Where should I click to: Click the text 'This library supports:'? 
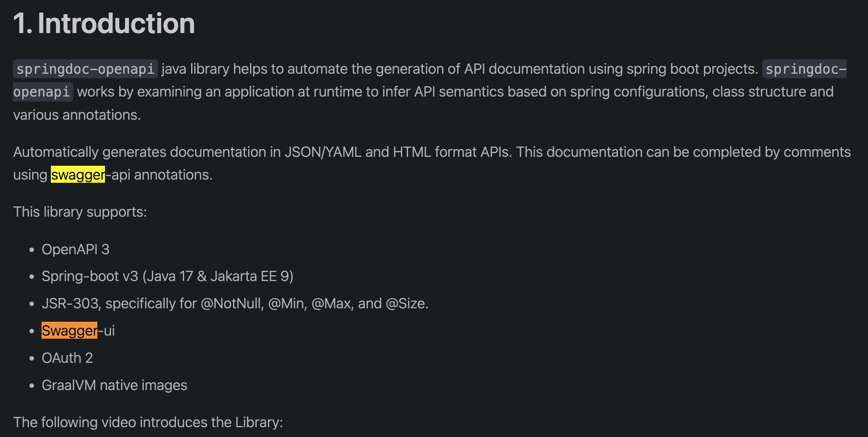[80, 212]
